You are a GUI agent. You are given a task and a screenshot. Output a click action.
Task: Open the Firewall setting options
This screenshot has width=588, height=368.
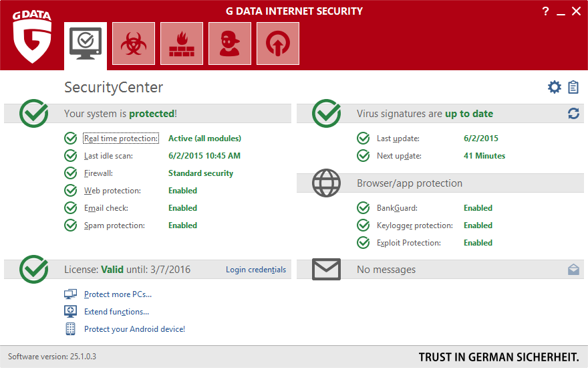pyautogui.click(x=99, y=173)
